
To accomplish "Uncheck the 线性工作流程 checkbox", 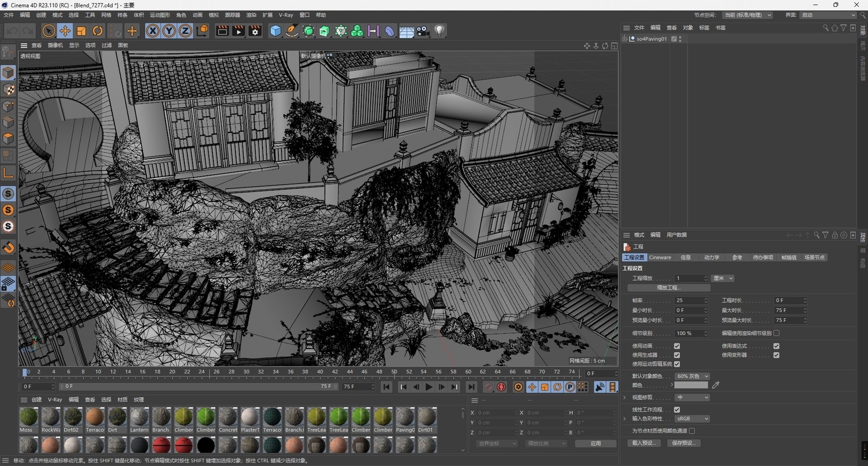I will pos(676,409).
